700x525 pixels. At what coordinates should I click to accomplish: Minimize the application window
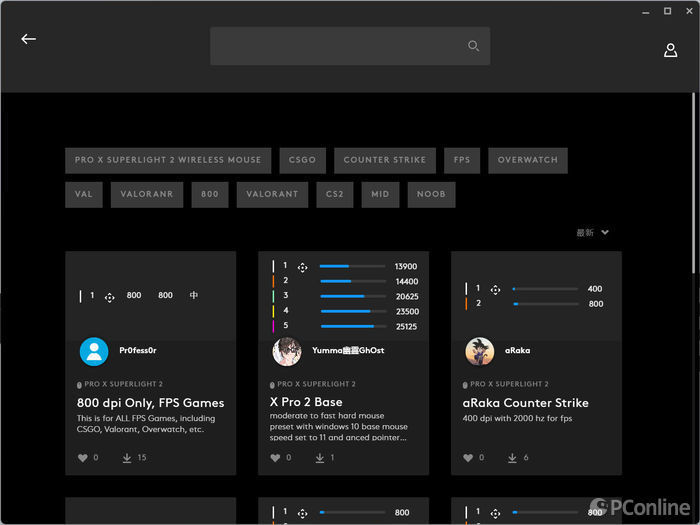646,12
